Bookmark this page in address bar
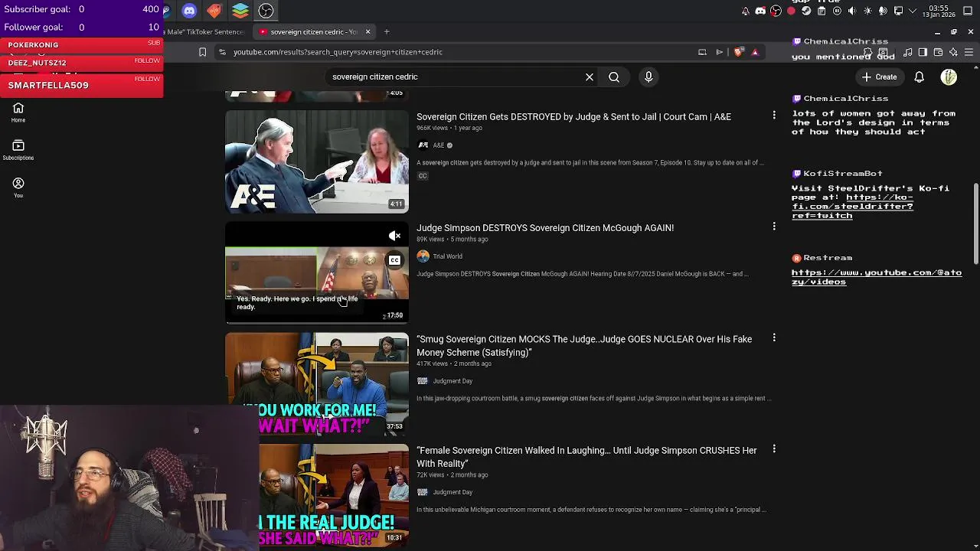This screenshot has width=980, height=551. (202, 52)
